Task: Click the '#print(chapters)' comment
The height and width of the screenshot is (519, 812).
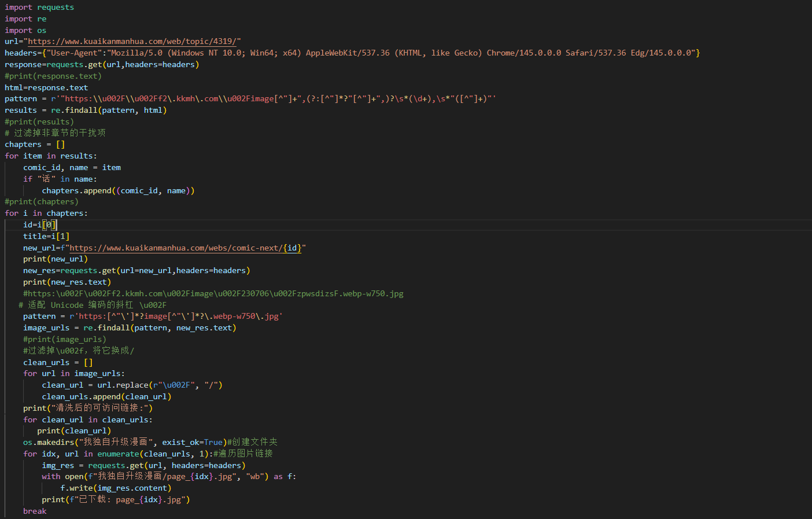Action: click(x=42, y=202)
